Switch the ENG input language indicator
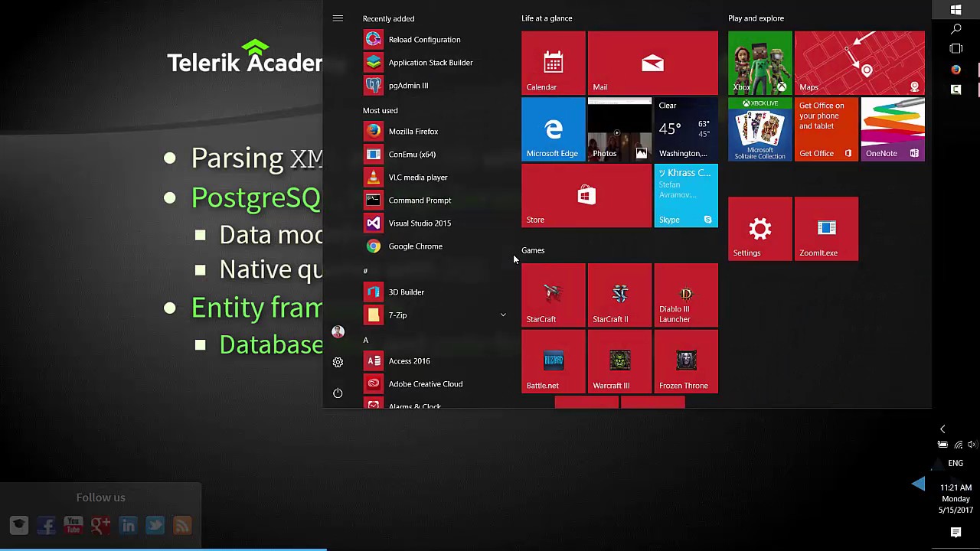 (955, 463)
